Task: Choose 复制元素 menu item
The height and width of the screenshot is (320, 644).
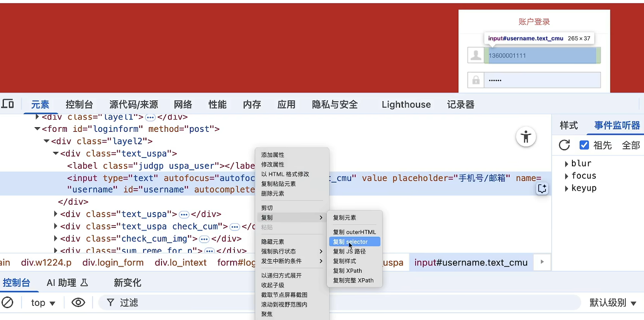Action: click(x=354, y=218)
